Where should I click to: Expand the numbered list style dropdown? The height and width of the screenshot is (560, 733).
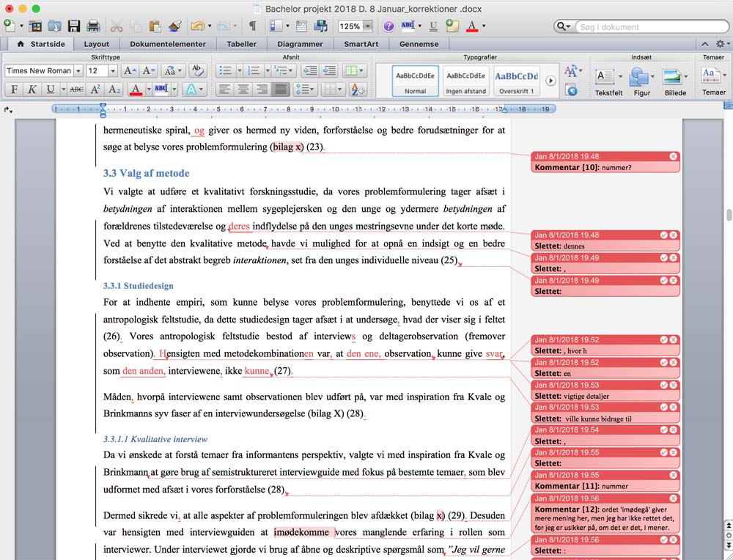point(268,70)
